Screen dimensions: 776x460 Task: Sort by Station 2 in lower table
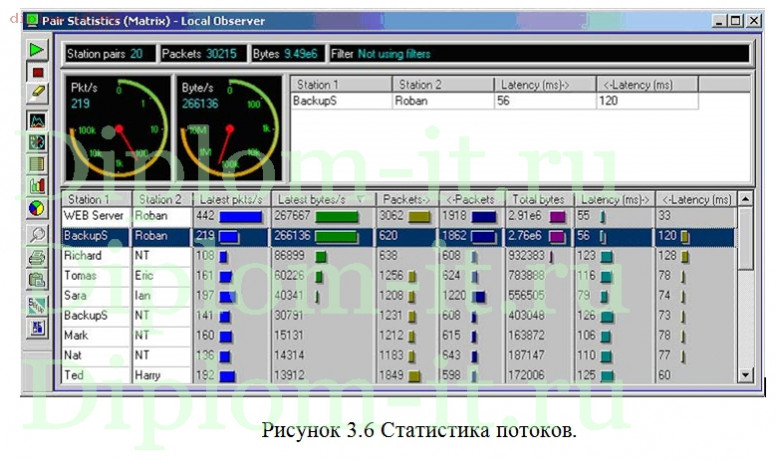coord(162,199)
